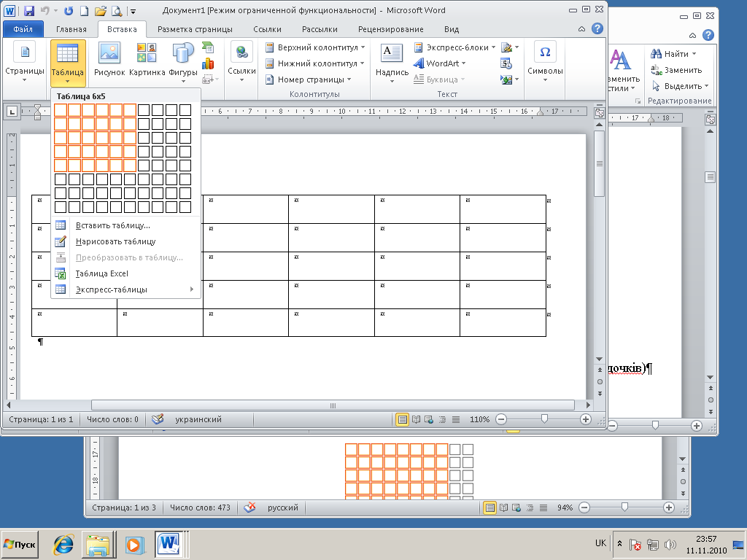
Task: Open Экспресс-блоки quick parts menu
Action: pos(455,47)
